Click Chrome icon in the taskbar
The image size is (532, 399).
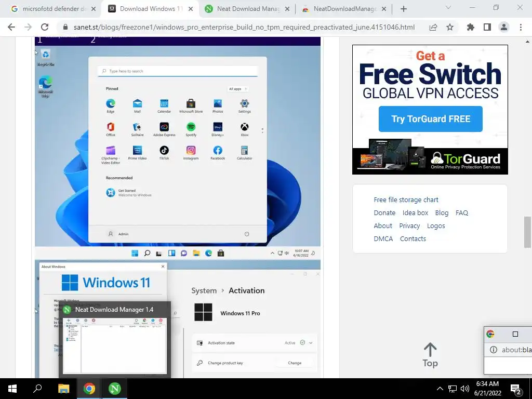point(89,389)
